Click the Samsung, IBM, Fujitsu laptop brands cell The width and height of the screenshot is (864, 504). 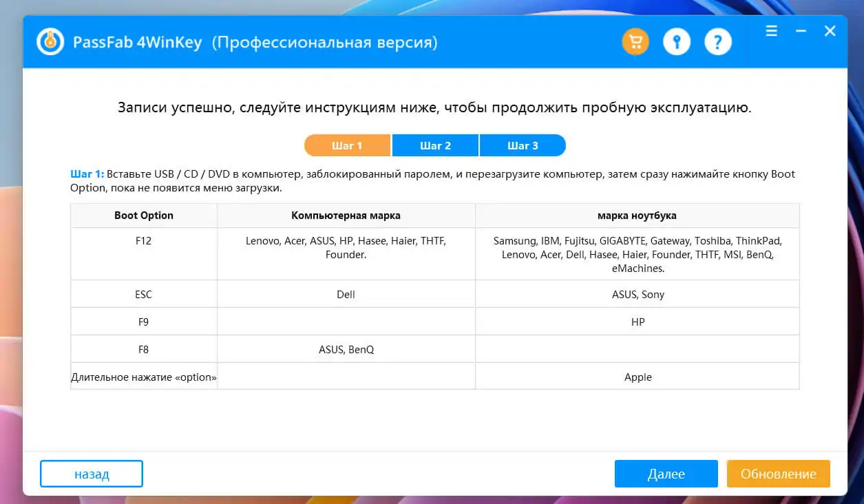638,254
